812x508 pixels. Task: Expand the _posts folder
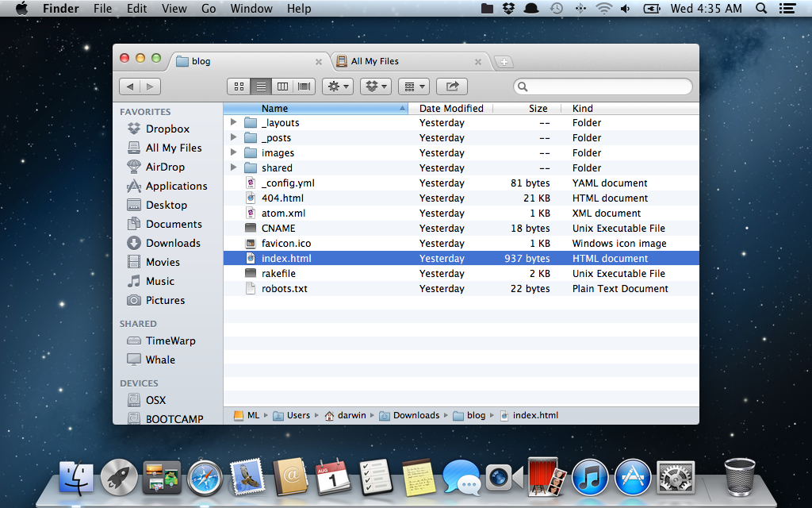pyautogui.click(x=233, y=137)
